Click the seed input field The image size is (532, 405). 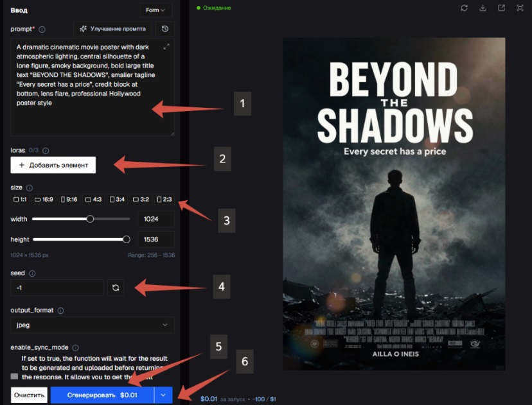click(x=57, y=288)
